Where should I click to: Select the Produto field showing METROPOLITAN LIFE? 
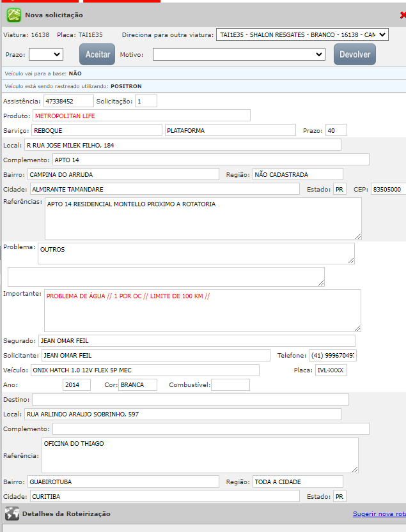click(141, 116)
